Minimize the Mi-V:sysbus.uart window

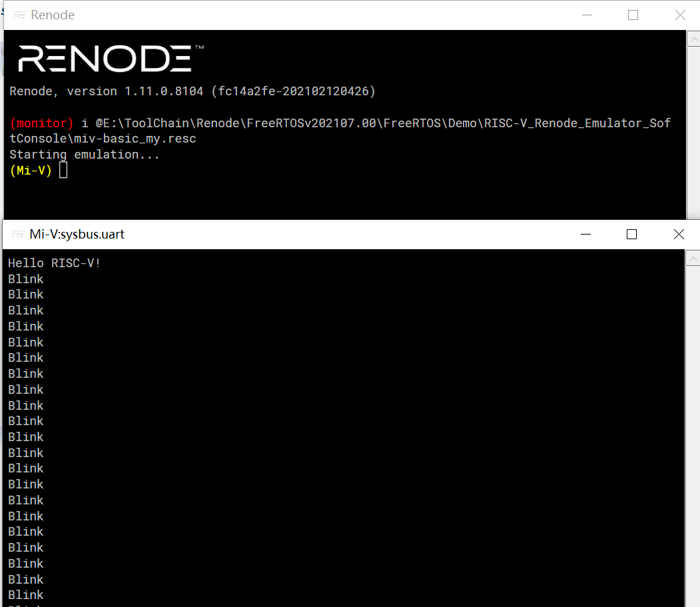[585, 234]
